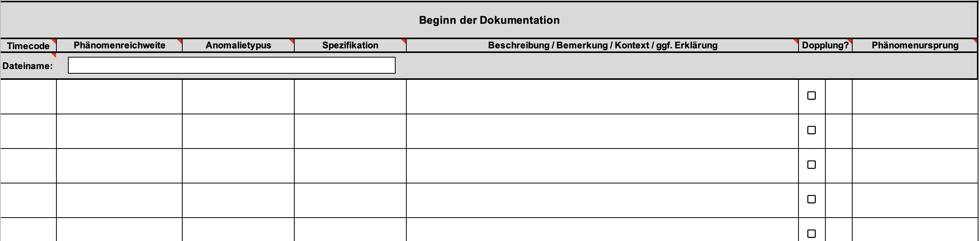Click red comment marker on Phänomenursprung header
The image size is (980, 241).
pyautogui.click(x=975, y=40)
